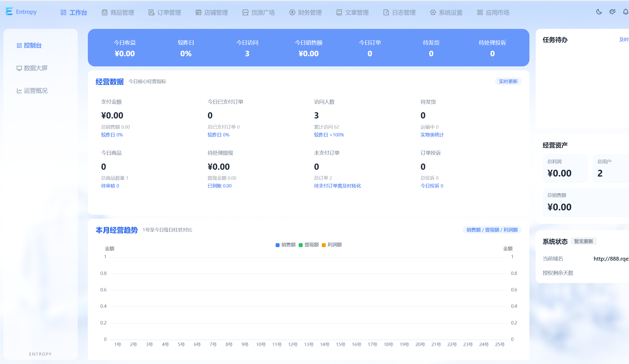Toggle 销售额 series in chart legend
Viewport: 629px width, 364px height.
coord(285,245)
